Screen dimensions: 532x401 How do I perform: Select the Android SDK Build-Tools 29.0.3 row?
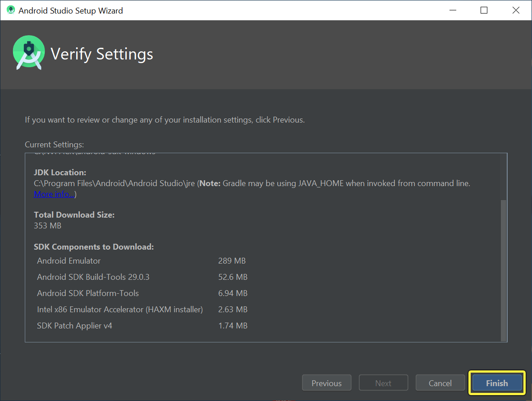tap(93, 277)
